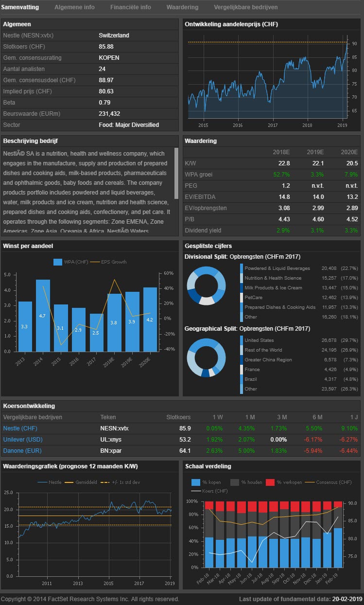This screenshot has width=364, height=605.
Task: Select the Brazil geographic row
Action: pyautogui.click(x=300, y=379)
